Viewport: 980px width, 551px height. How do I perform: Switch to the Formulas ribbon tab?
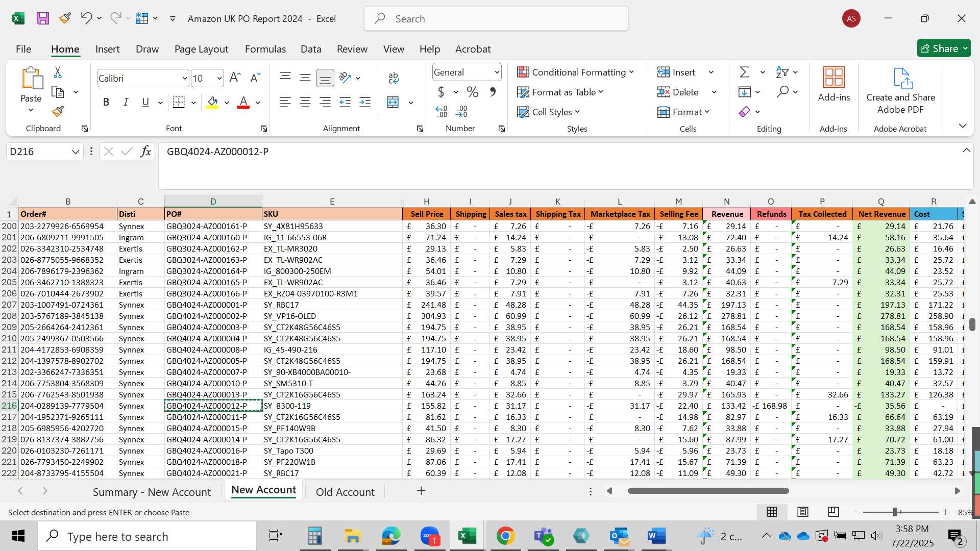pos(265,49)
